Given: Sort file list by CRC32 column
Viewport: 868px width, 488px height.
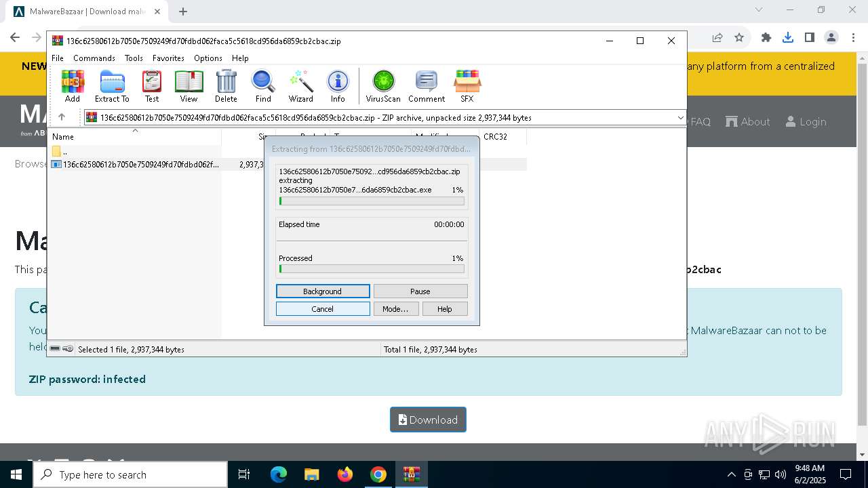Looking at the screenshot, I should coord(502,137).
